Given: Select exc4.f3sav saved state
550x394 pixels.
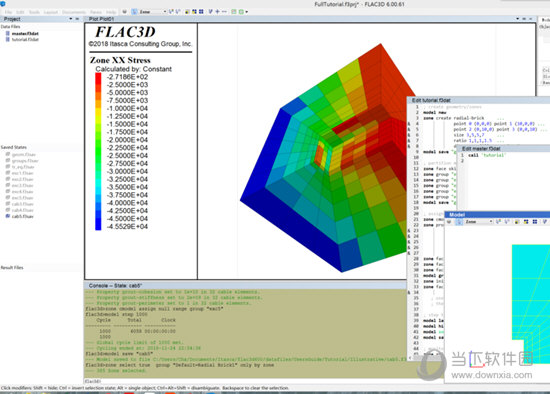Looking at the screenshot, I should [x=22, y=192].
